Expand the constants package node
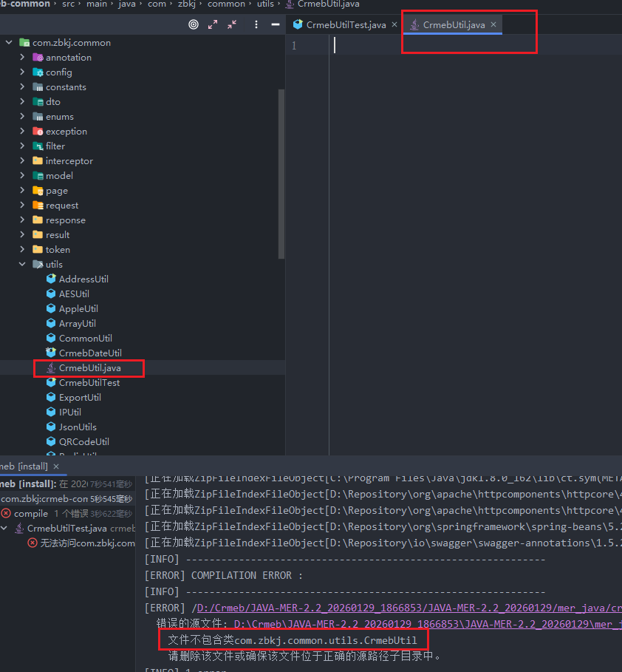This screenshot has height=672, width=622. pyautogui.click(x=23, y=87)
